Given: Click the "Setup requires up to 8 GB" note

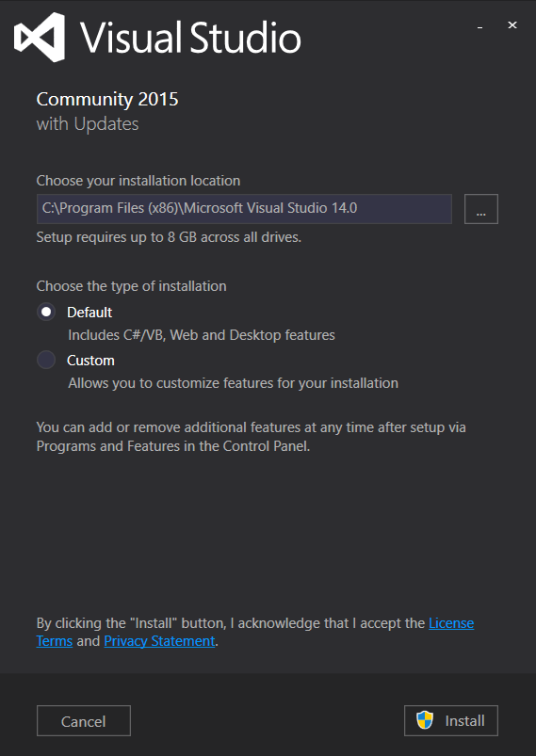Looking at the screenshot, I should tap(169, 237).
